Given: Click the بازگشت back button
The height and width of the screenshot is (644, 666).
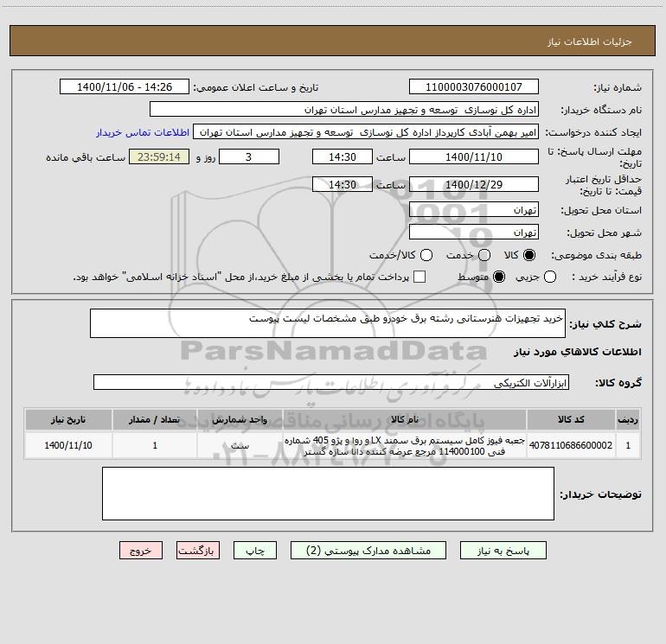Looking at the screenshot, I should 198,550.
